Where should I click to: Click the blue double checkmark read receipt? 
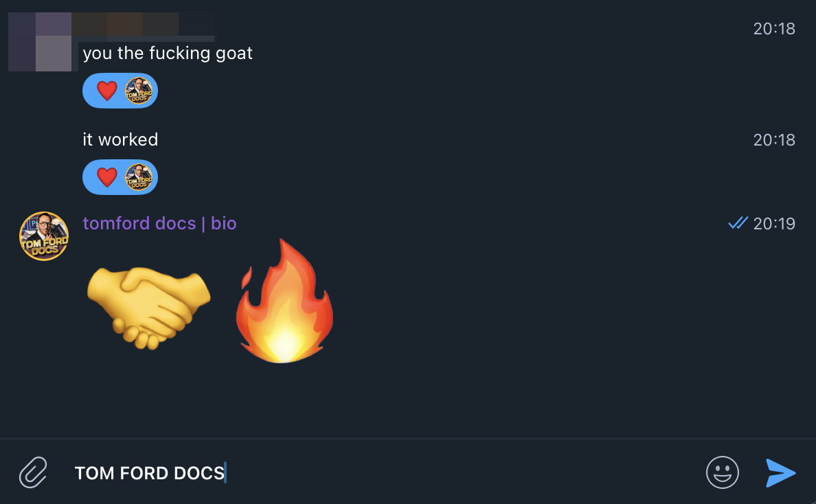(x=738, y=222)
